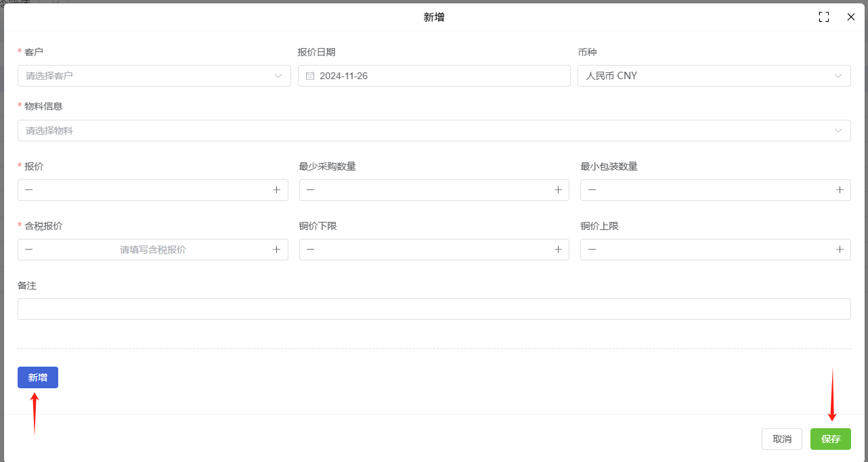
Task: Click the 含税报价 field label
Action: point(43,226)
